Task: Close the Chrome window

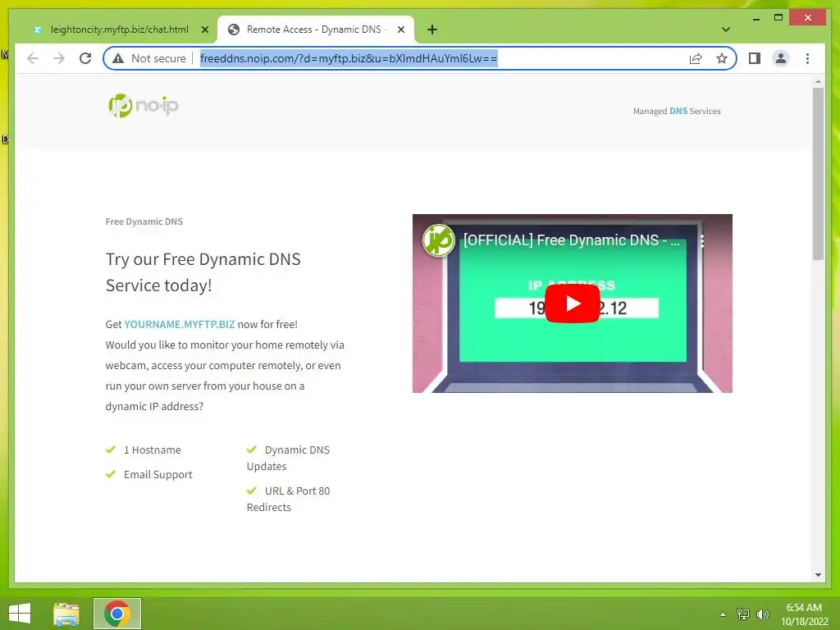Action: [808, 18]
